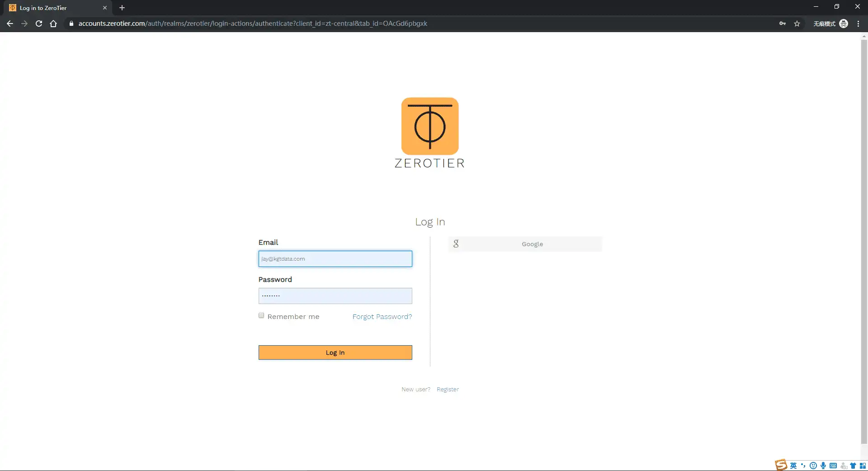
Task: Click the Sogou input S logo
Action: point(781,465)
